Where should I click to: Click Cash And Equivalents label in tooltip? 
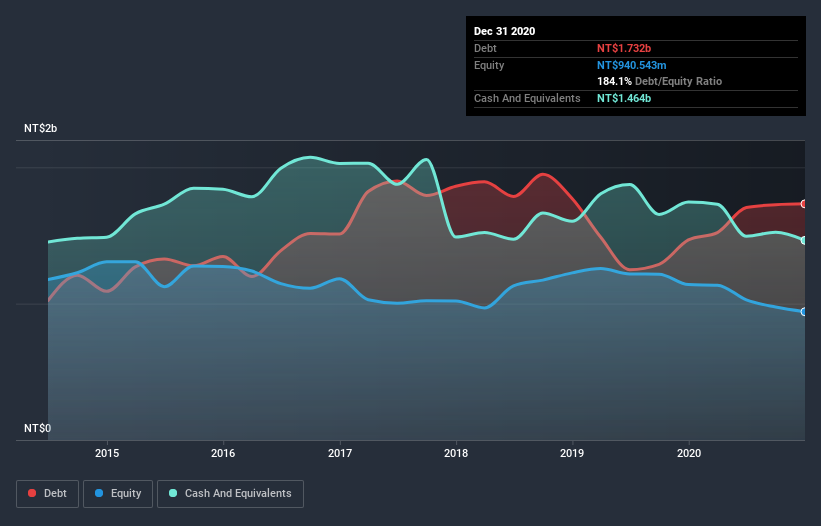pos(527,98)
